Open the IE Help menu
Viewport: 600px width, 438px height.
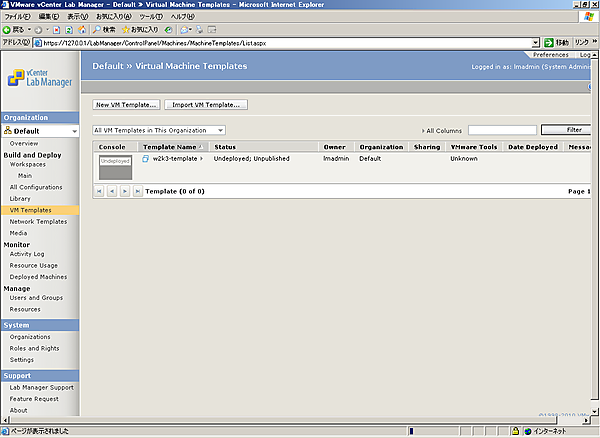click(x=181, y=17)
